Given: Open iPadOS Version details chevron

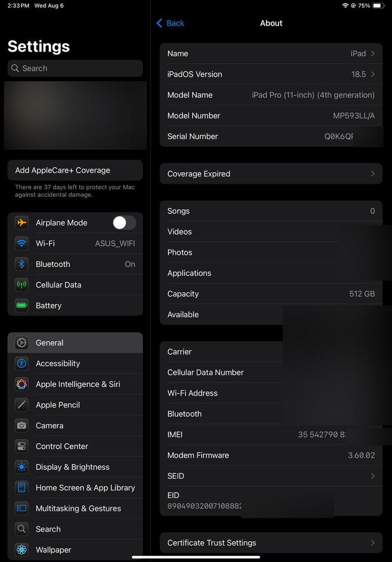Looking at the screenshot, I should coord(373,74).
